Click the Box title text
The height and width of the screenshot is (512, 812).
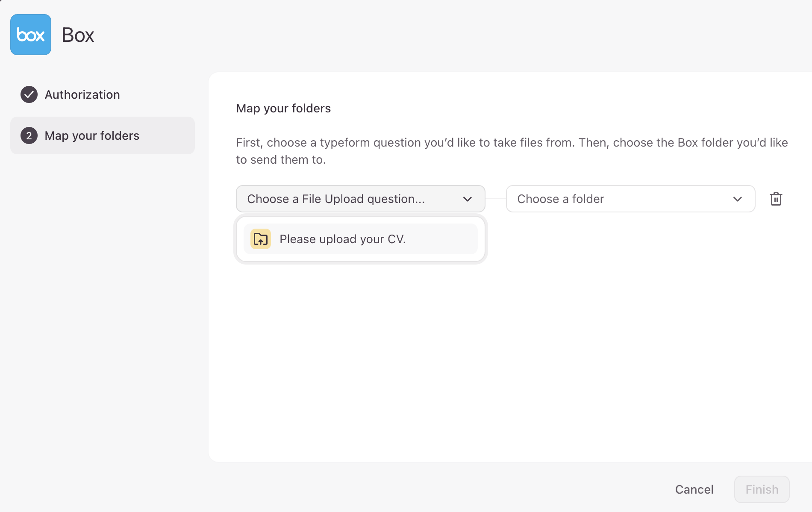tap(78, 35)
